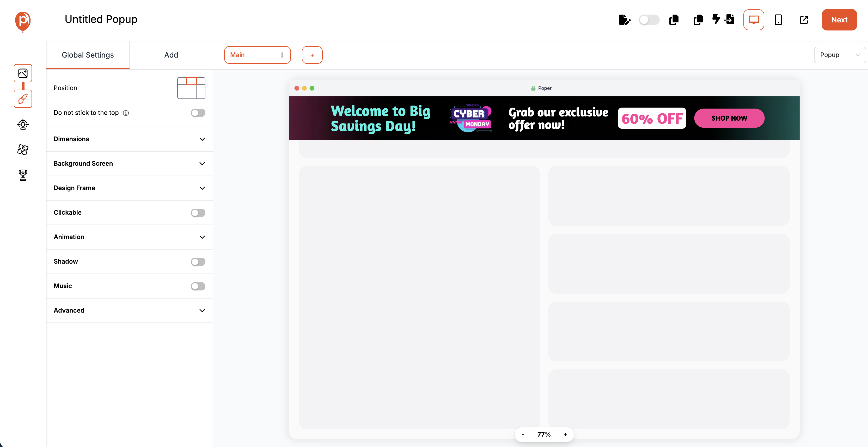Screen dimensions: 868x447
Task: Toggle the Music setting on
Action: click(x=198, y=286)
